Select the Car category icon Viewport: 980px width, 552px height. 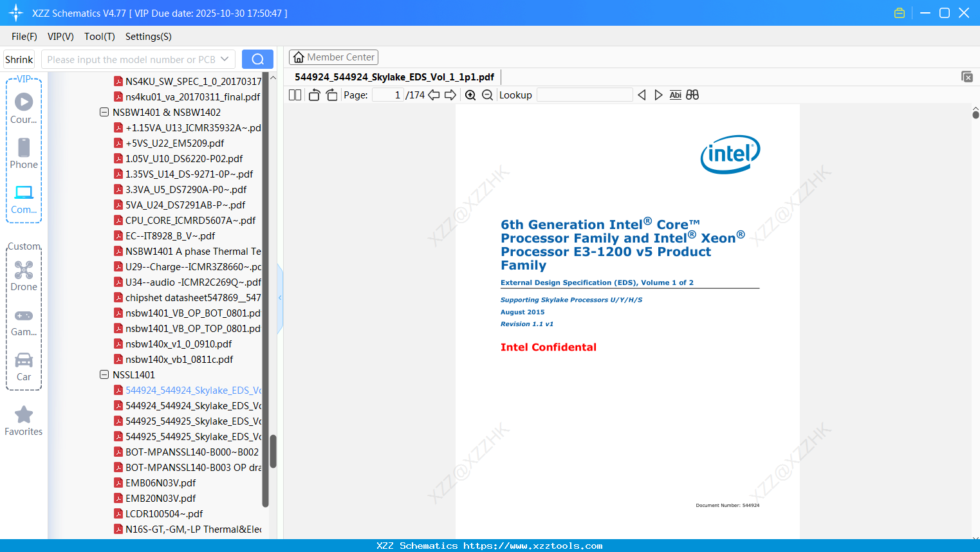click(x=24, y=360)
